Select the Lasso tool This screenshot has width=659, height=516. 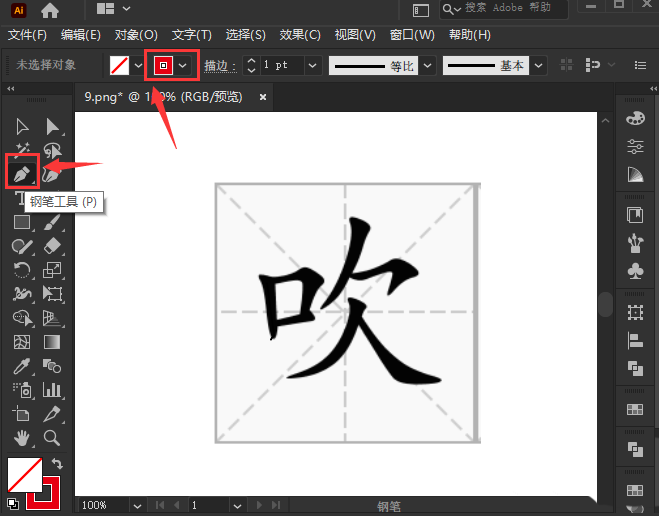click(52, 150)
